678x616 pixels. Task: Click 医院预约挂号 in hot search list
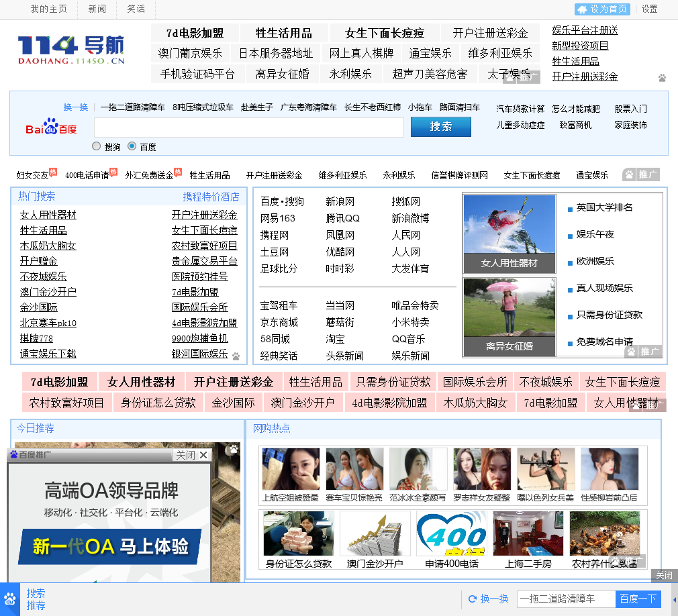(x=200, y=276)
